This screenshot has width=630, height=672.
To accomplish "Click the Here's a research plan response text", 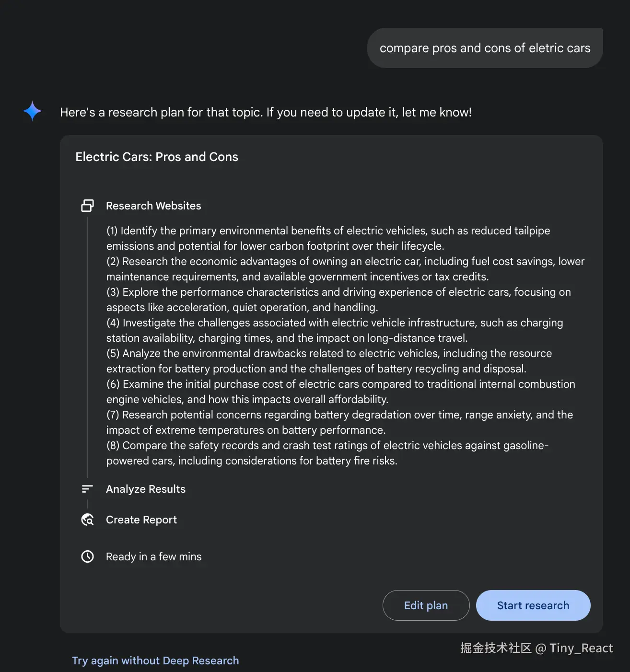I will (266, 112).
